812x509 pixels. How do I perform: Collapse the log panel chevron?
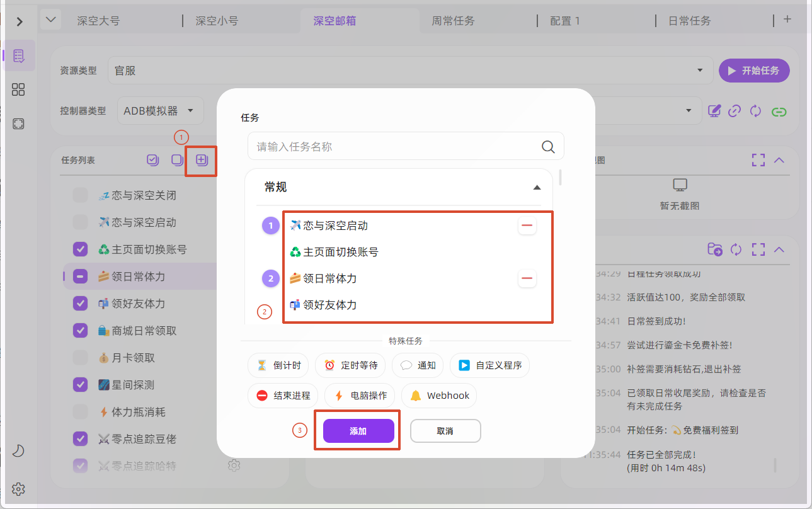(x=779, y=249)
